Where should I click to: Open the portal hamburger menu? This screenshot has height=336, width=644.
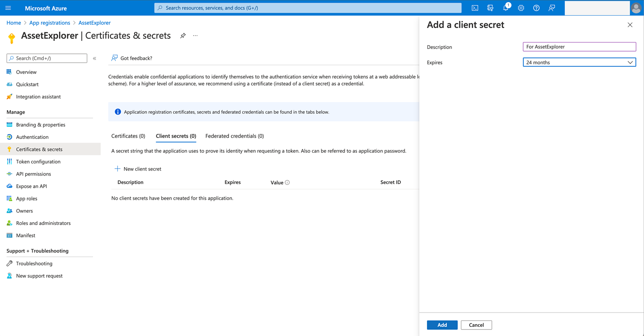8,8
